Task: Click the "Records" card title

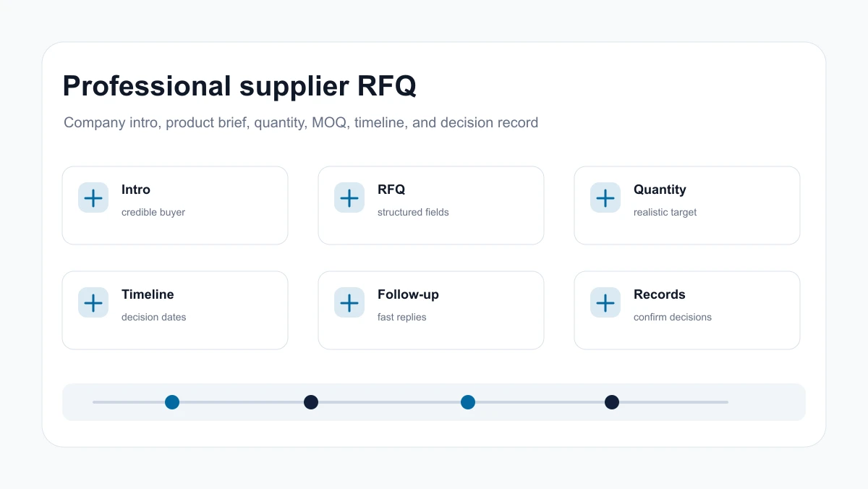Action: point(660,294)
